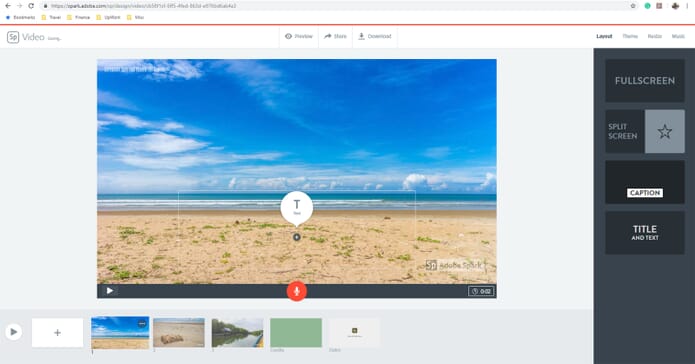Go back in the browser
Screen dimensions: 695x364
click(8, 6)
